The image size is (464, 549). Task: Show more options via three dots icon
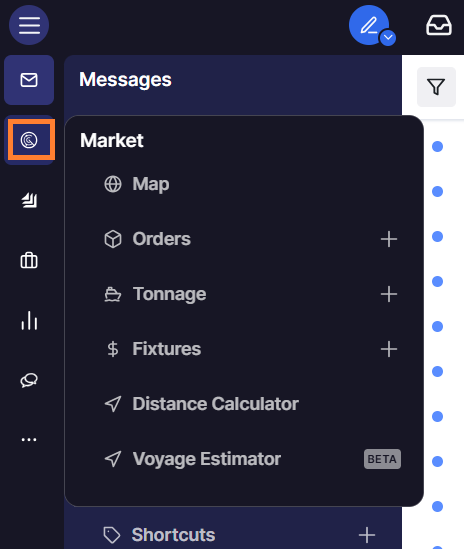point(29,439)
